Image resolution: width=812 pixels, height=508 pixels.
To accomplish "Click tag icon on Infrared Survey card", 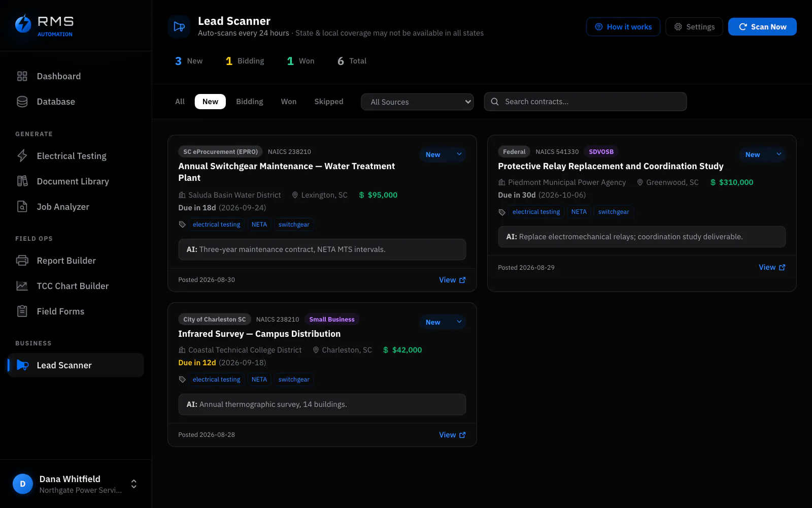I will point(182,379).
